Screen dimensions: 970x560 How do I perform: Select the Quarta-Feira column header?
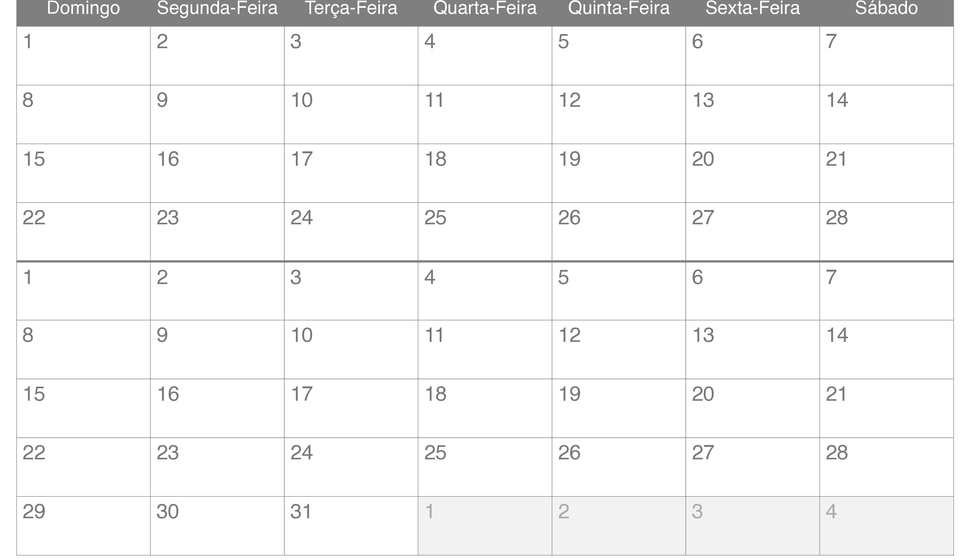click(485, 9)
